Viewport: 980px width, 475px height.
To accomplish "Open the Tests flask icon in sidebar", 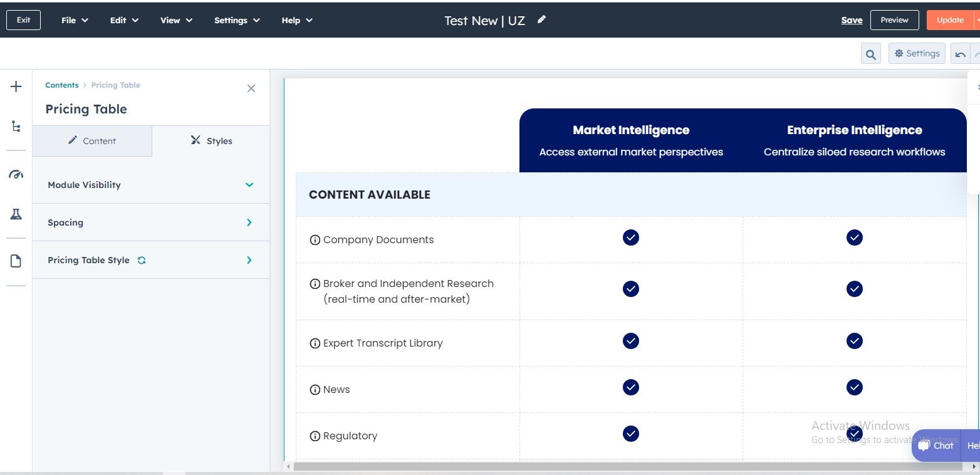I will pyautogui.click(x=16, y=214).
